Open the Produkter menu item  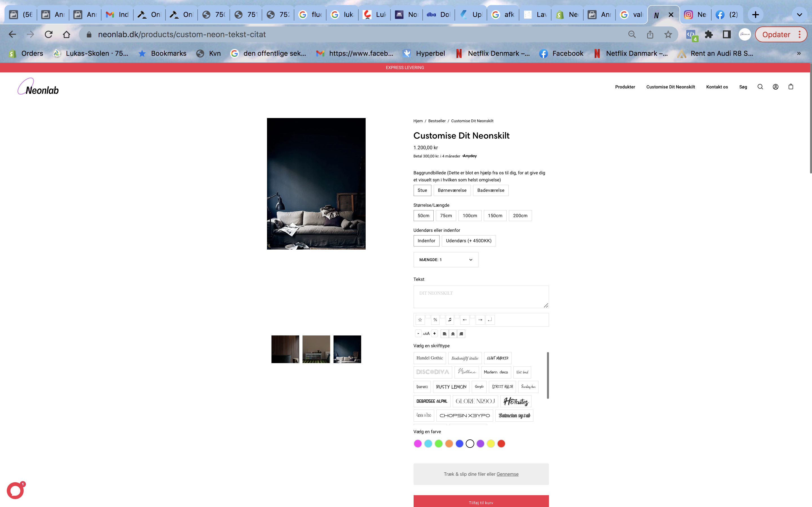point(625,87)
